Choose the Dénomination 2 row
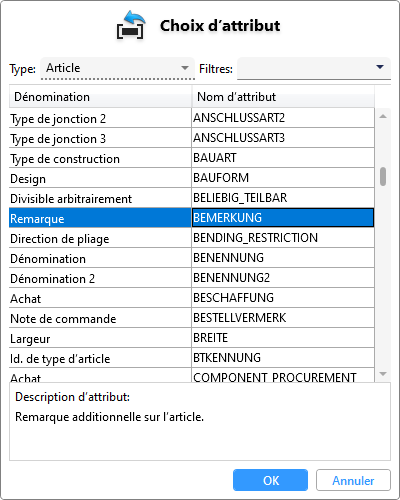The height and width of the screenshot is (500, 400). point(191,278)
